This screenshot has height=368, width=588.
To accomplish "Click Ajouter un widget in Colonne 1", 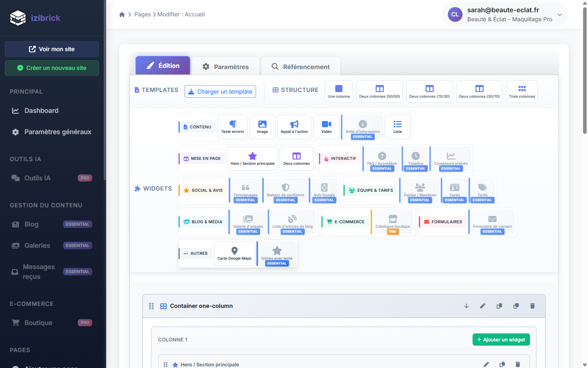I will click(x=501, y=339).
